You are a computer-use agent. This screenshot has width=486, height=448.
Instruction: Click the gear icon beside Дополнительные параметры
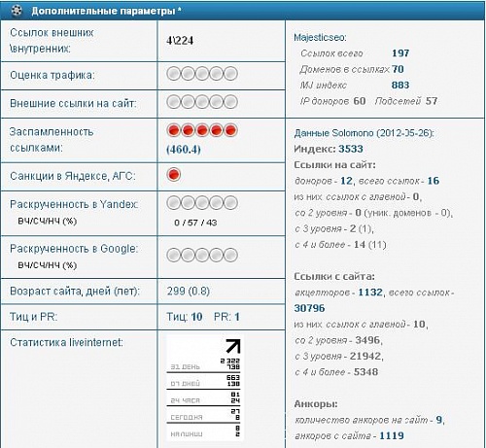[16, 11]
